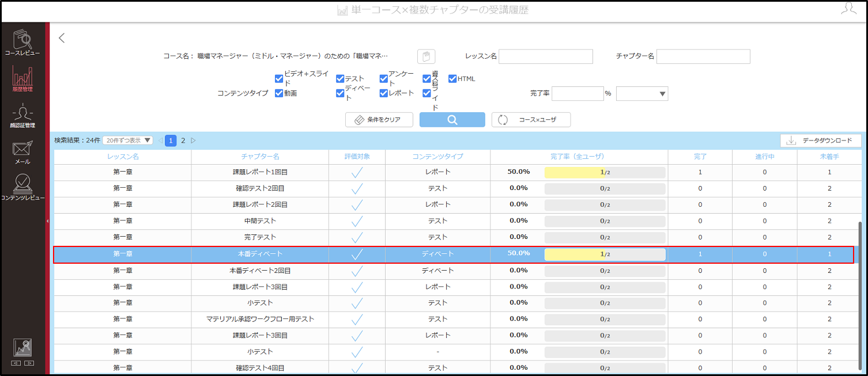Screen dimensions: 868x376
Task: Click 本番ディベート progress bar showing 1/2
Action: click(x=605, y=254)
